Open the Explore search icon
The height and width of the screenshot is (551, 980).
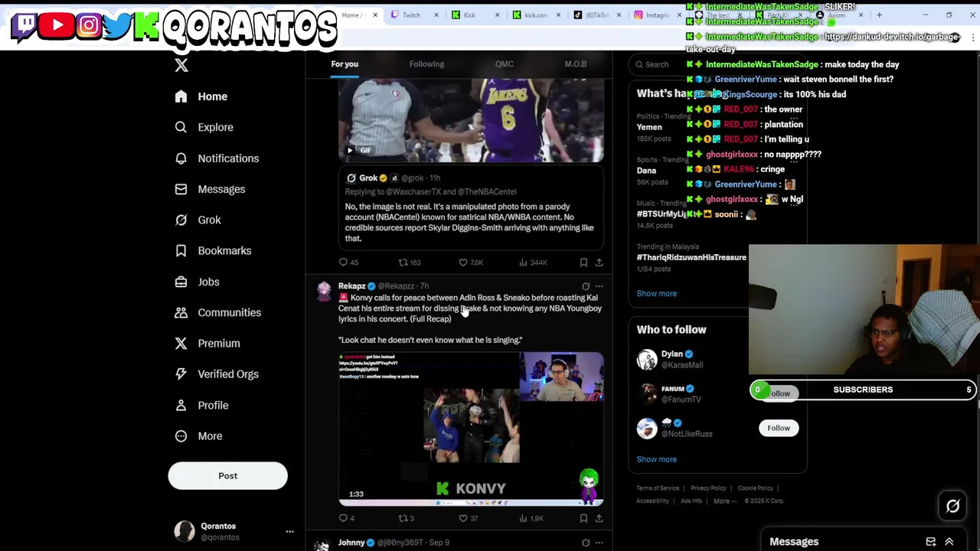(x=181, y=127)
